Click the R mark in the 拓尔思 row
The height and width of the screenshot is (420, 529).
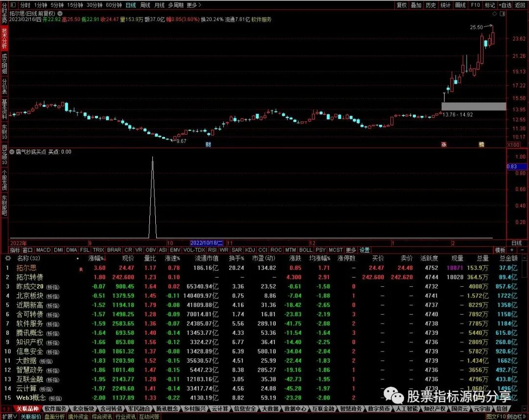pos(81,269)
